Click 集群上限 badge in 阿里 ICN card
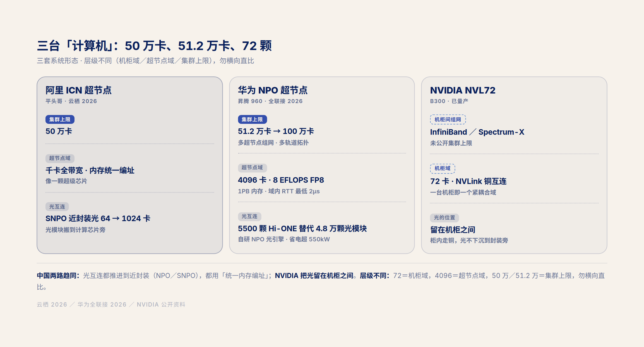 coord(60,119)
